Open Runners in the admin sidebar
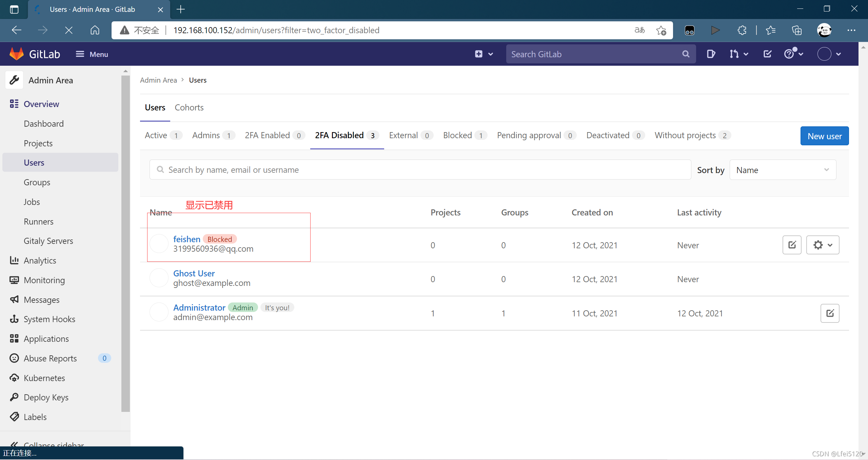 (38, 222)
